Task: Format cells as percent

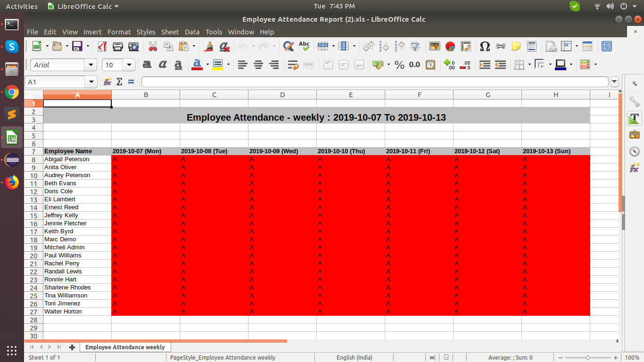Action: (x=399, y=65)
